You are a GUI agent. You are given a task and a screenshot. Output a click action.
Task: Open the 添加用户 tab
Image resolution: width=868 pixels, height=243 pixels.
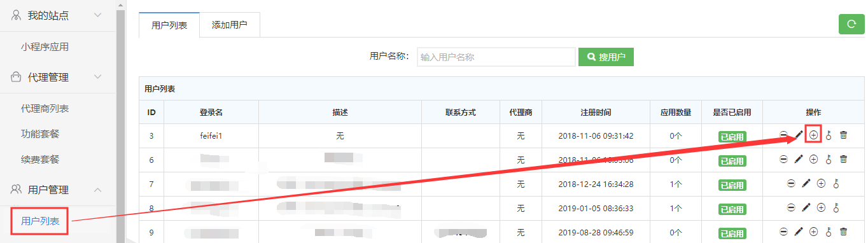tap(230, 25)
